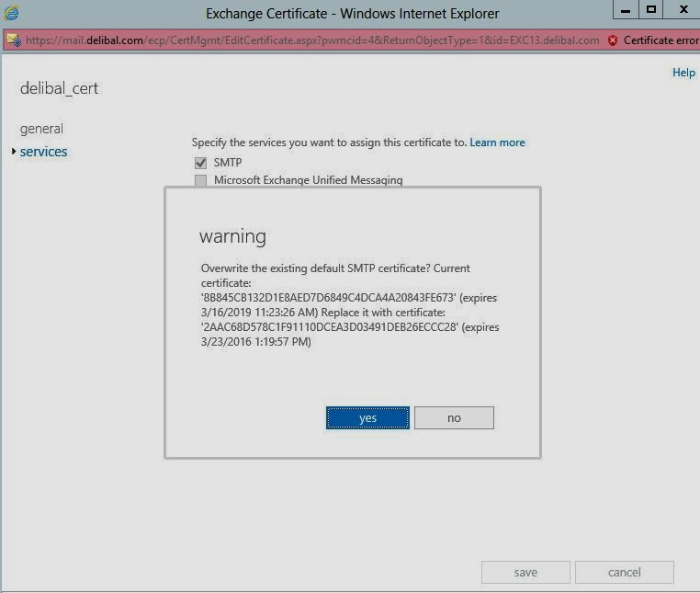Maximize the Internet Explorer window
Screen dimensions: 700x593
651,9
